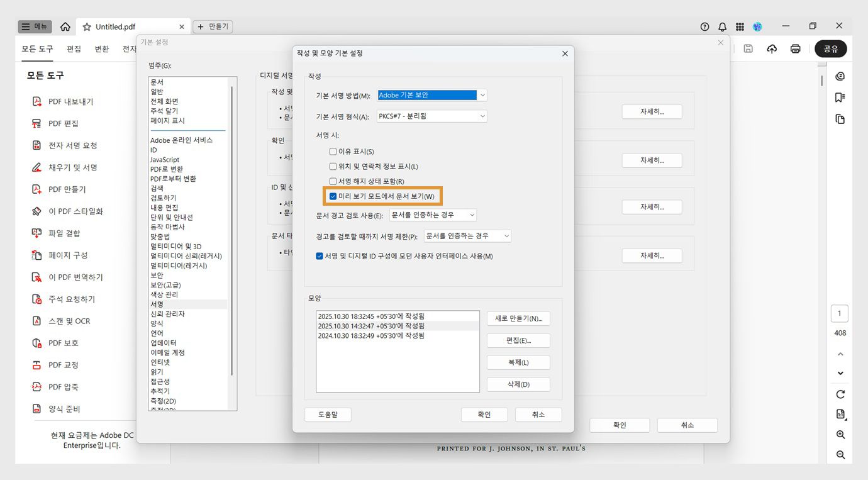Viewport: 868px width, 480px height.
Task: Switch to 편집 tab
Action: coord(74,49)
